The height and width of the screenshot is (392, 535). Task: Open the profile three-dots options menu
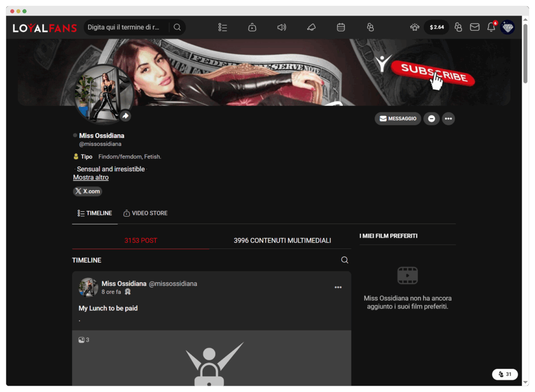[x=448, y=118]
